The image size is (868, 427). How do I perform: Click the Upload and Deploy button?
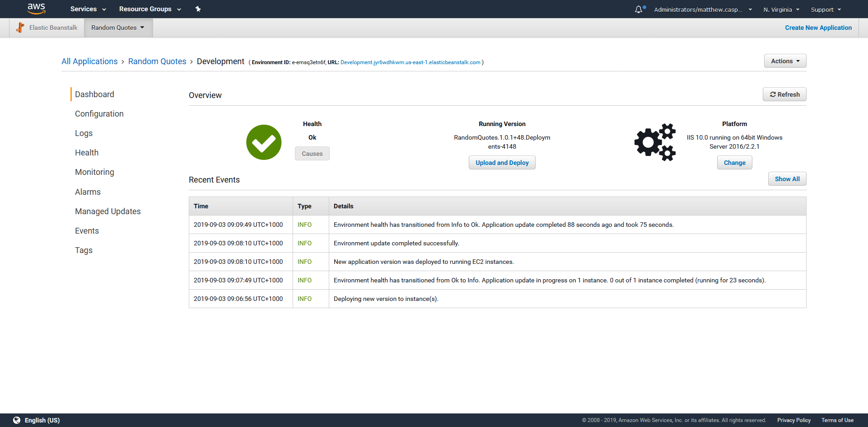pos(502,163)
